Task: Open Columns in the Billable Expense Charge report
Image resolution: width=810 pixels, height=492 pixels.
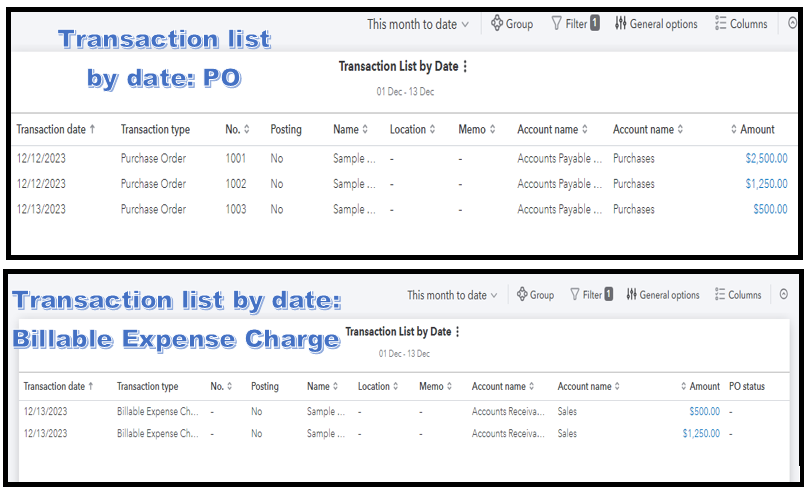Action: (x=738, y=295)
